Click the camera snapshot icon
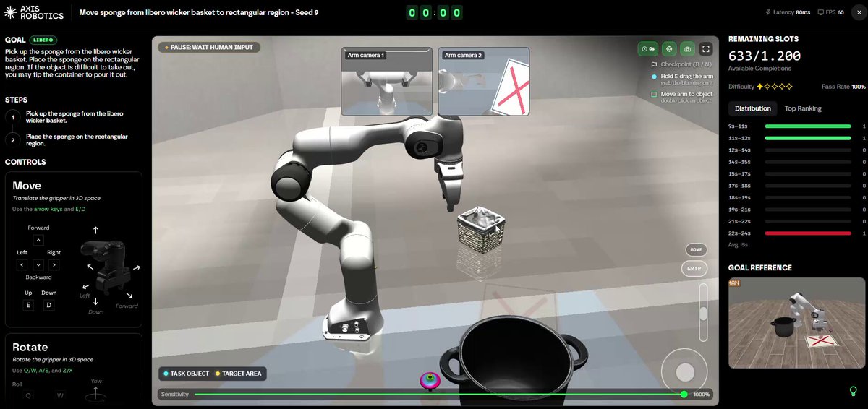The width and height of the screenshot is (868, 409). (688, 49)
